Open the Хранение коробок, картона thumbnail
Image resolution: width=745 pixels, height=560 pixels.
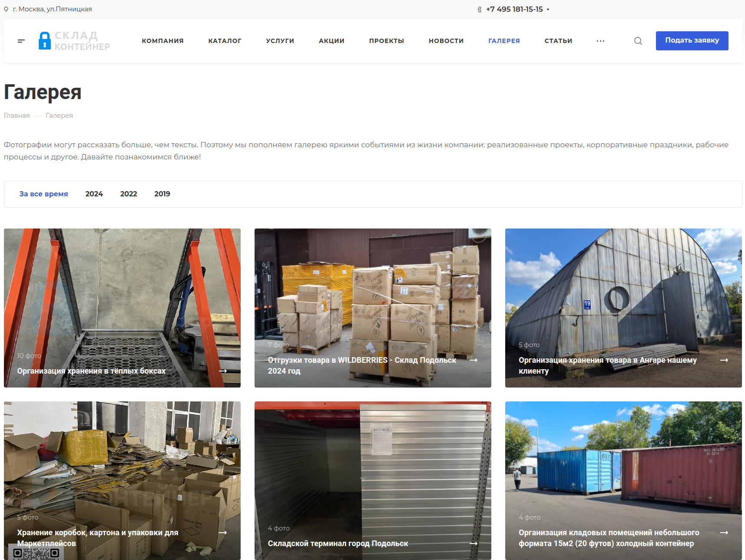pyautogui.click(x=122, y=480)
